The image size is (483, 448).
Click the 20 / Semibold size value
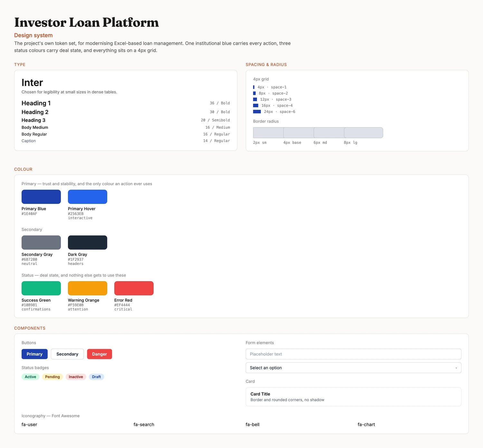point(215,120)
